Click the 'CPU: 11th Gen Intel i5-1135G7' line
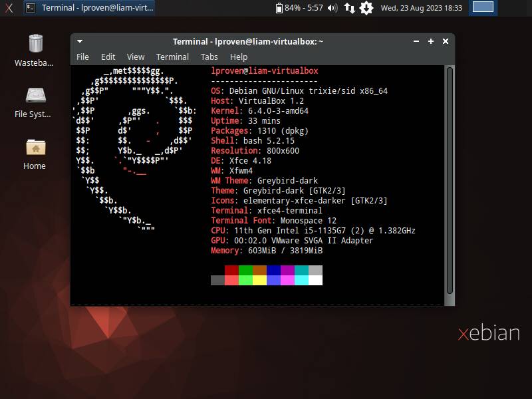The height and width of the screenshot is (399, 532). 313,230
